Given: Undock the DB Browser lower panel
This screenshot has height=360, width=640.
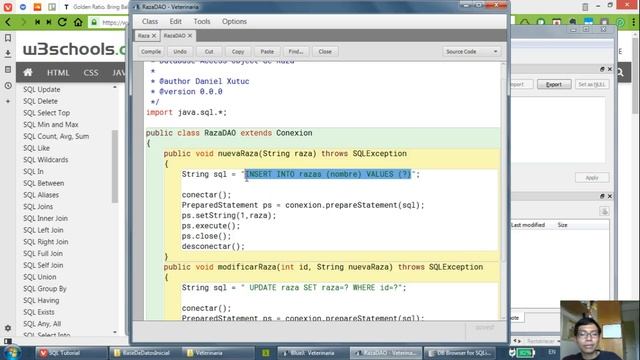Looking at the screenshot, I should pyautogui.click(x=602, y=196).
